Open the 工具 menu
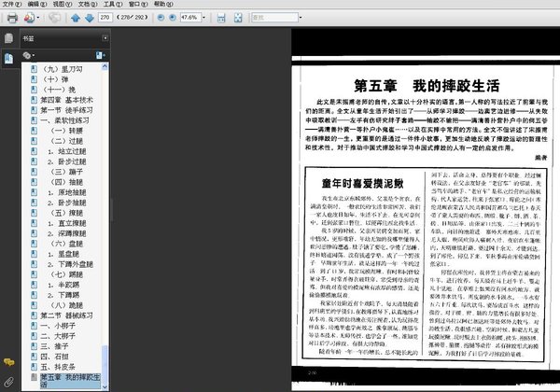This screenshot has width=560, height=392. point(113,5)
